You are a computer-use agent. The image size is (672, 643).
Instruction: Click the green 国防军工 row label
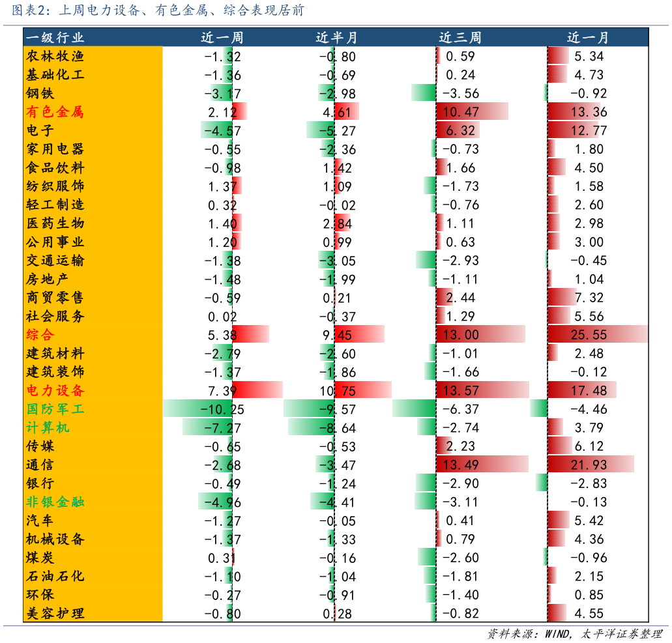(x=55, y=409)
